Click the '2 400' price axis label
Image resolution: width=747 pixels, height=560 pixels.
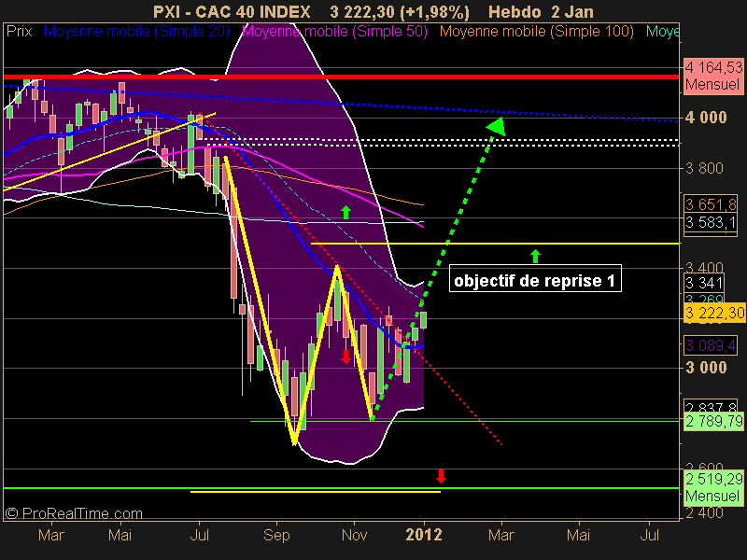coord(704,512)
